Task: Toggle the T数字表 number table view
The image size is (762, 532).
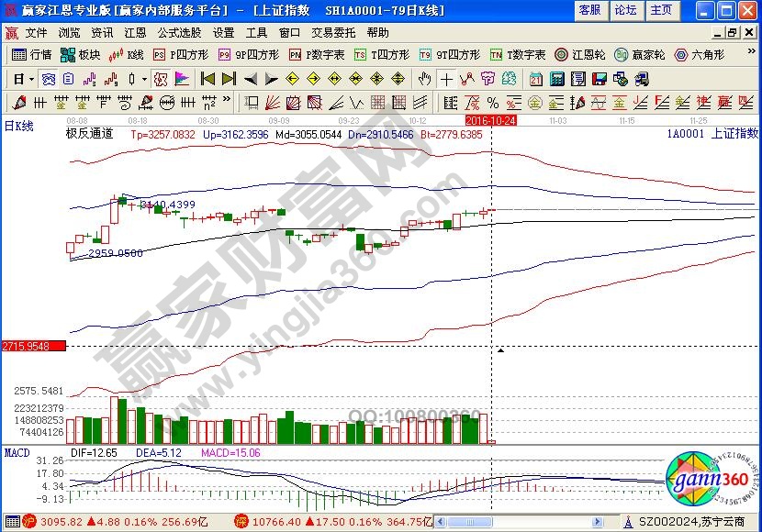Action: (517, 55)
